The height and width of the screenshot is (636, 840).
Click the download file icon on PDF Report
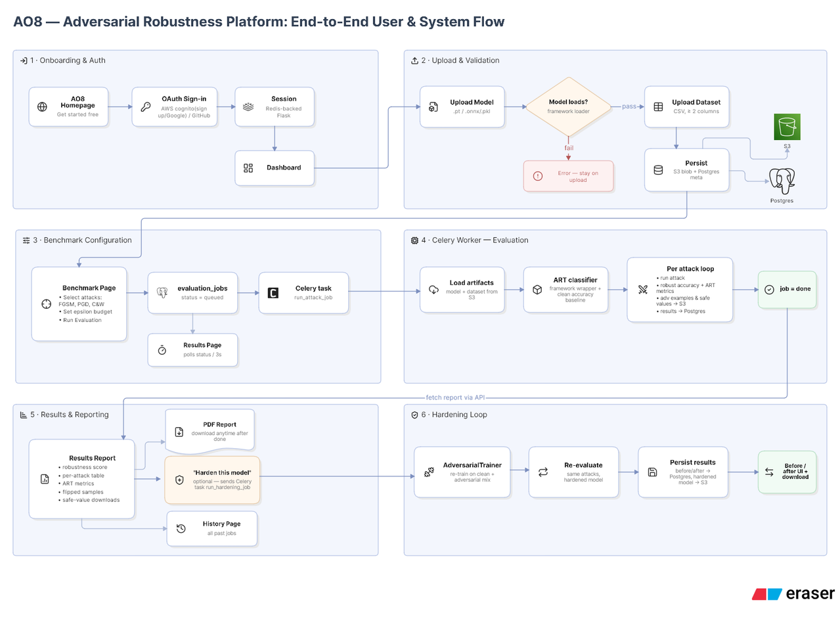coord(179,432)
